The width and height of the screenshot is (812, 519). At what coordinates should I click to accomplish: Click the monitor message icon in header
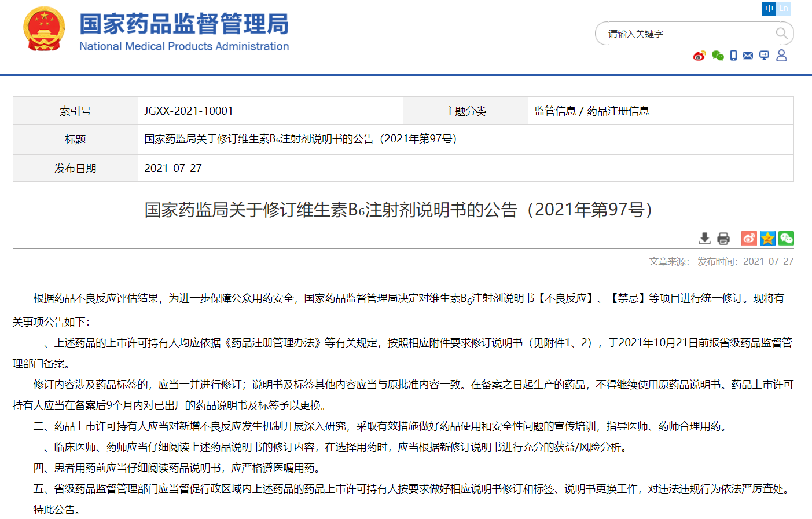point(765,56)
